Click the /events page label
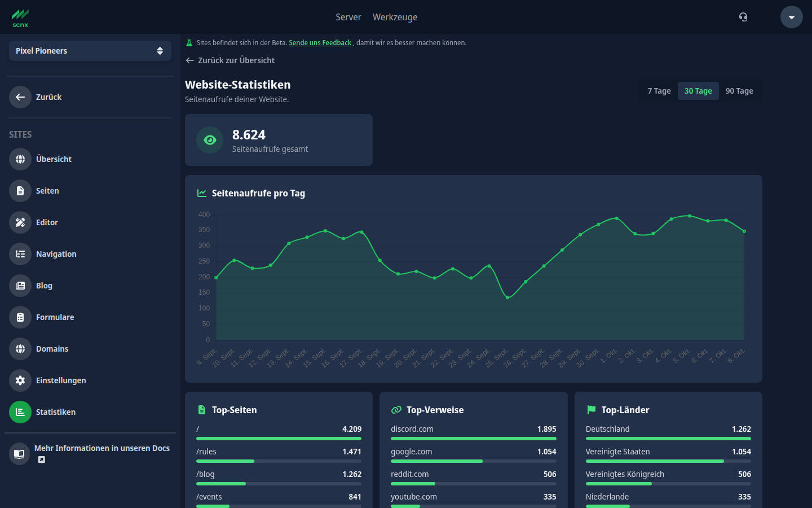The image size is (812, 508). pyautogui.click(x=209, y=497)
